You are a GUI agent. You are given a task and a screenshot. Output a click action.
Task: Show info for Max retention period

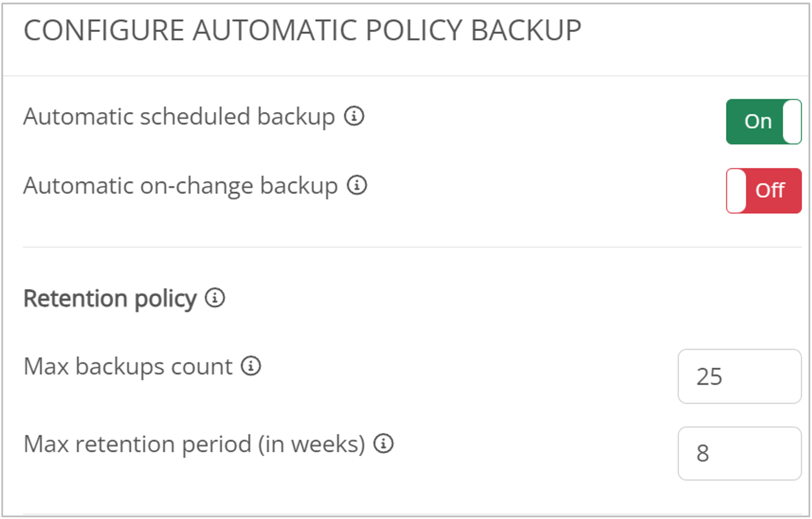(383, 443)
